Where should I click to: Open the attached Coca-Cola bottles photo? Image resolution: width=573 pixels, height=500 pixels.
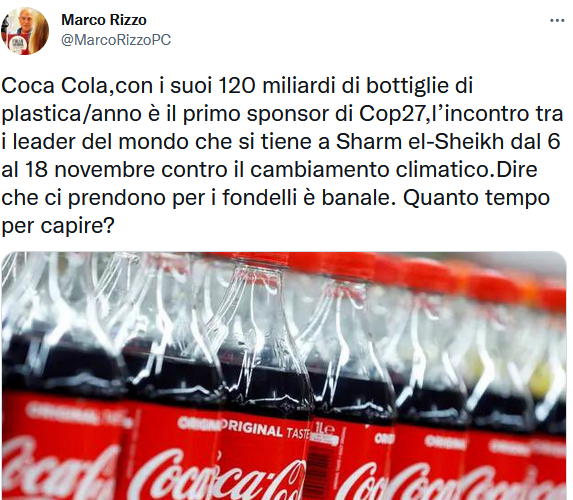click(284, 375)
